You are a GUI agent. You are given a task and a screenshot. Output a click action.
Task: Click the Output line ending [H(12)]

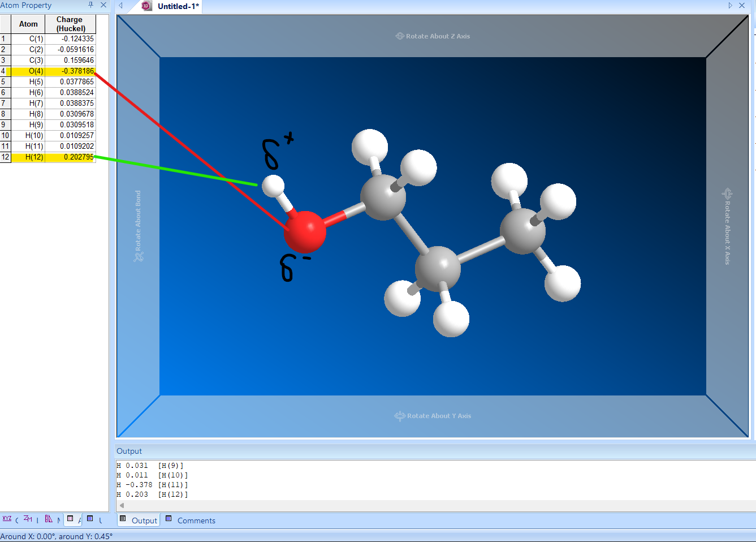(153, 494)
